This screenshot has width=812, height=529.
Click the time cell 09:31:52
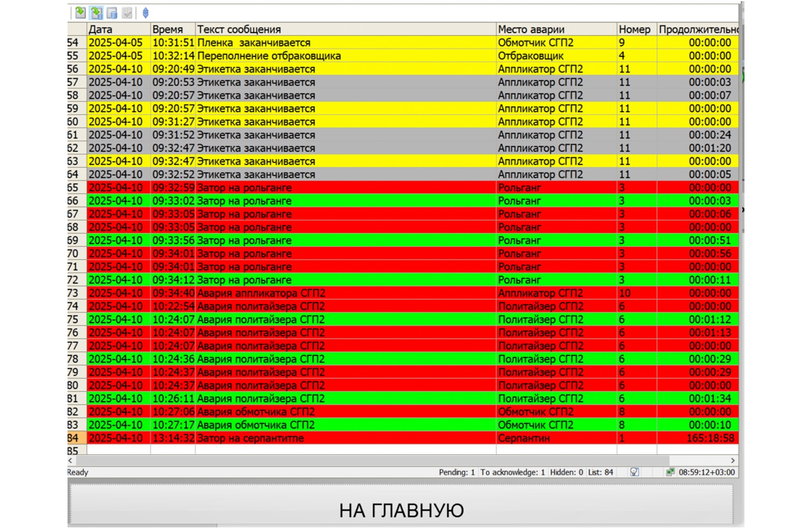pyautogui.click(x=174, y=135)
